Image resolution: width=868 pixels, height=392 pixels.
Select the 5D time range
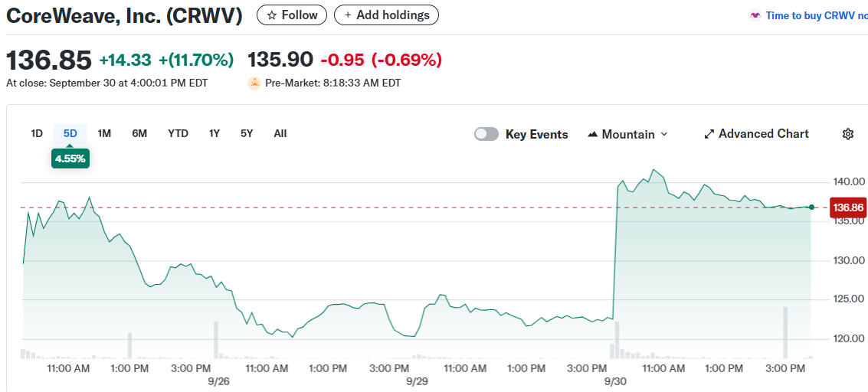(x=70, y=133)
